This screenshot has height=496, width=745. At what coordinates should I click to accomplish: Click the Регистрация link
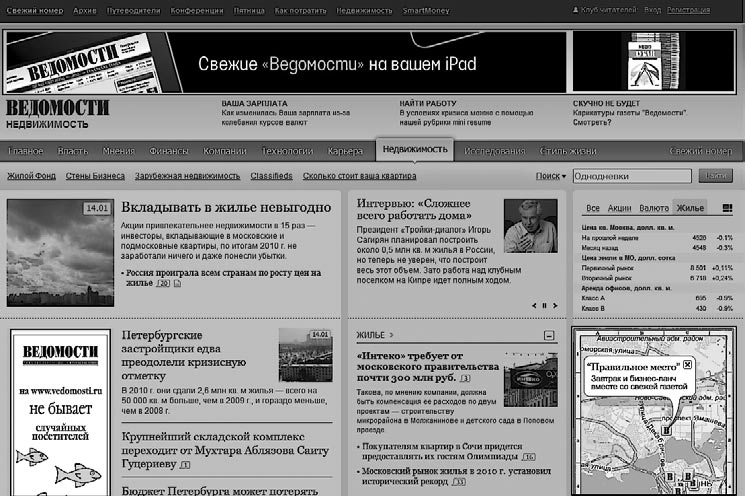pyautogui.click(x=688, y=10)
